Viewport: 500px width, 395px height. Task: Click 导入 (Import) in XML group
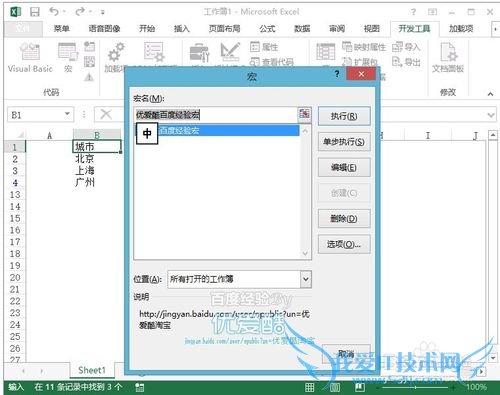406,47
